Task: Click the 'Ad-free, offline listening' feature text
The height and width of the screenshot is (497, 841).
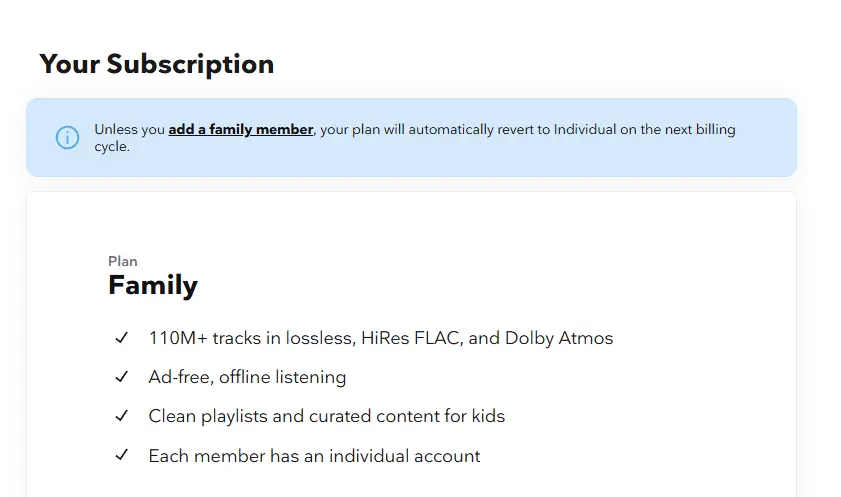Action: (247, 377)
